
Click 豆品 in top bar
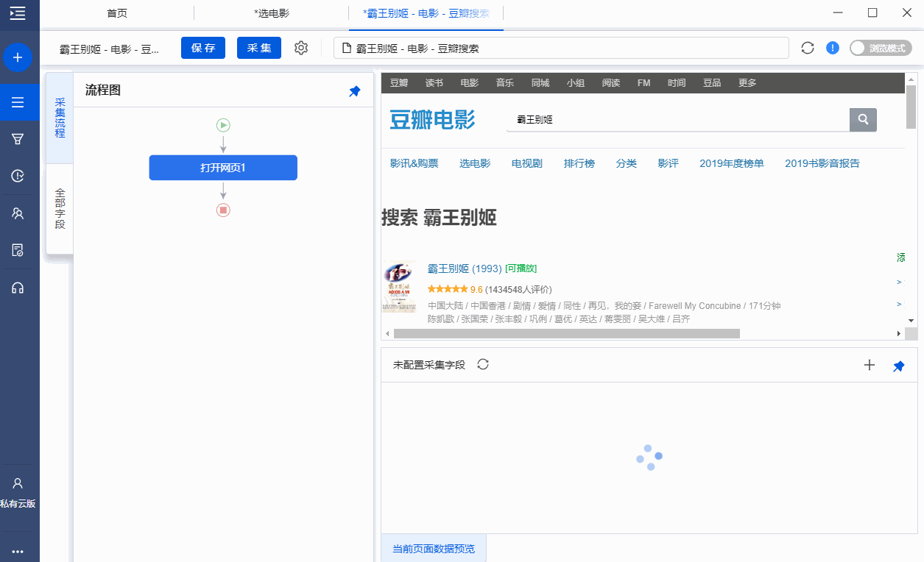pyautogui.click(x=712, y=83)
